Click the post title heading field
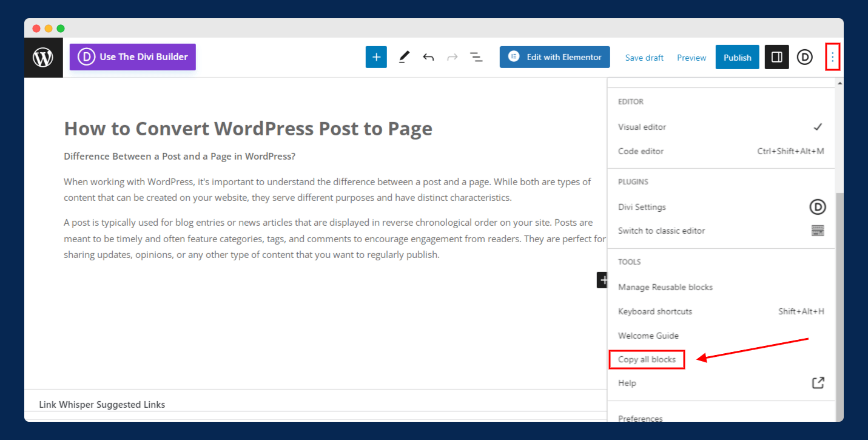This screenshot has width=868, height=440. [x=248, y=129]
